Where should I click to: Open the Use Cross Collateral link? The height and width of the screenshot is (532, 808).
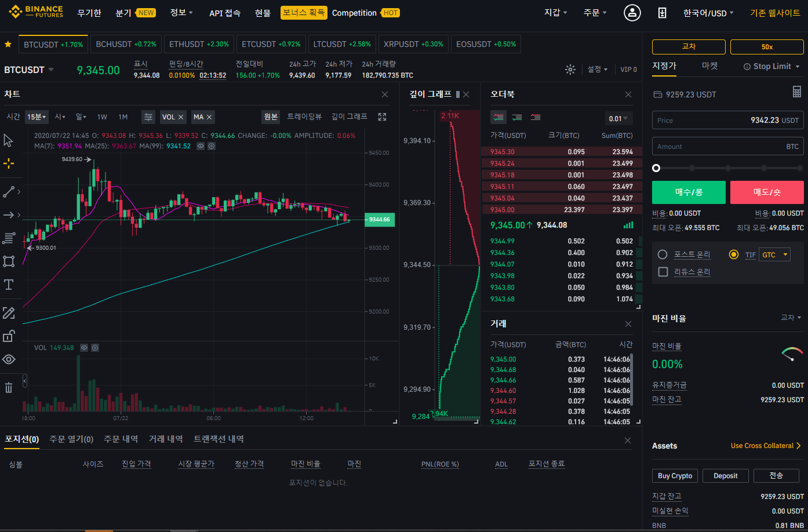tap(766, 446)
